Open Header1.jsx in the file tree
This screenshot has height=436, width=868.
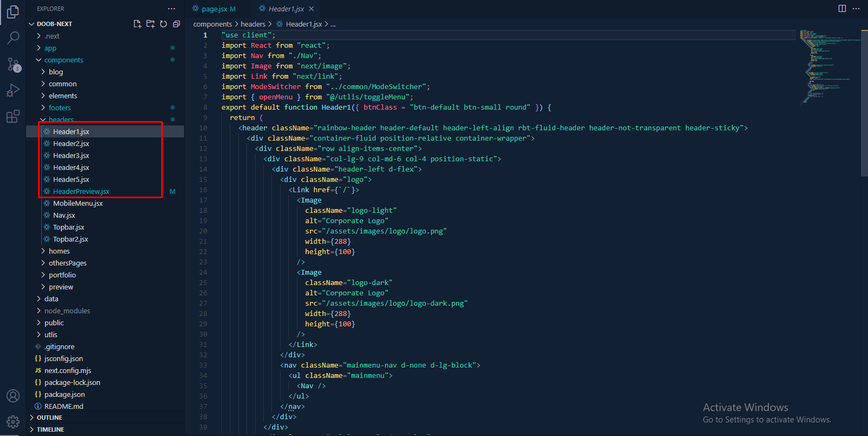(105, 131)
